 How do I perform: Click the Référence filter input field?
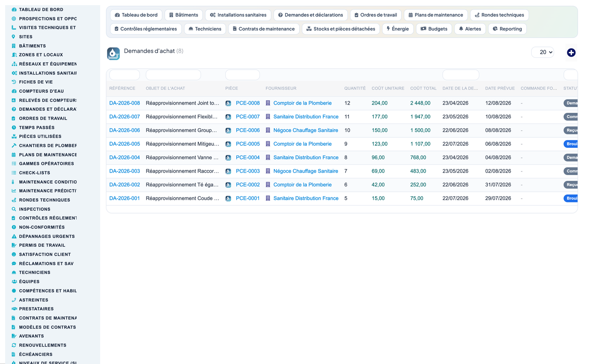coord(124,75)
